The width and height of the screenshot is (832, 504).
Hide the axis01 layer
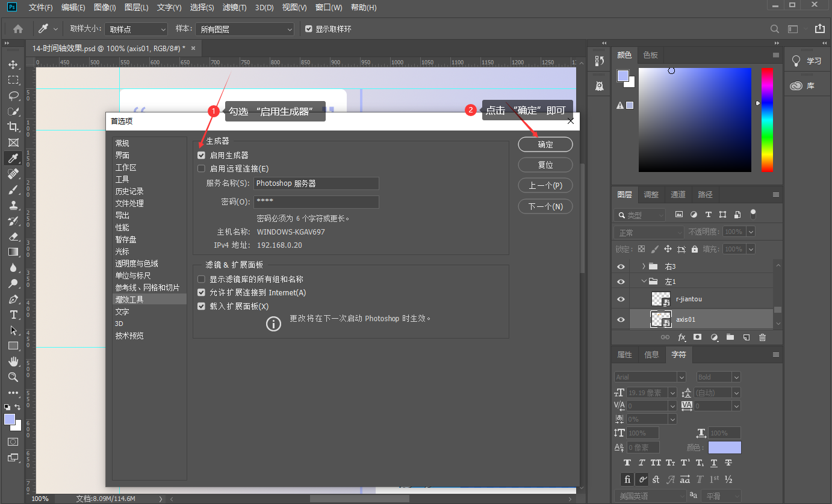pos(621,319)
